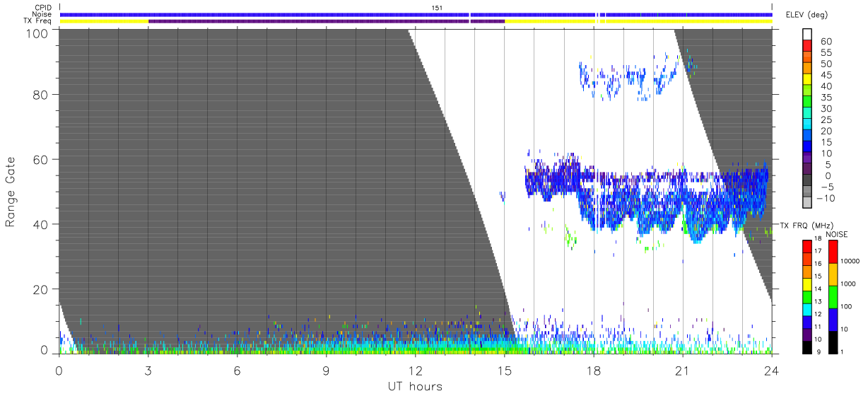The width and height of the screenshot is (868, 401).
Task: Select the blue swatch in the NOISE colorbar
Action: coord(833,320)
